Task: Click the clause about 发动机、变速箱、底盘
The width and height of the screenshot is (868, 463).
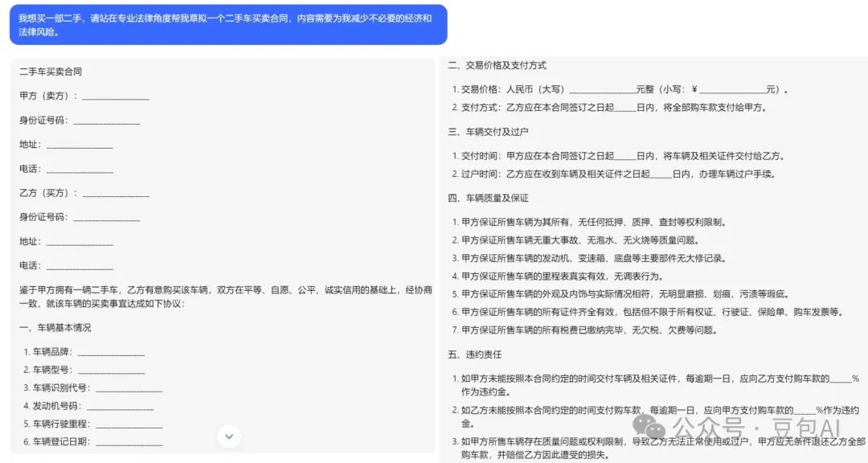Action: (589, 258)
